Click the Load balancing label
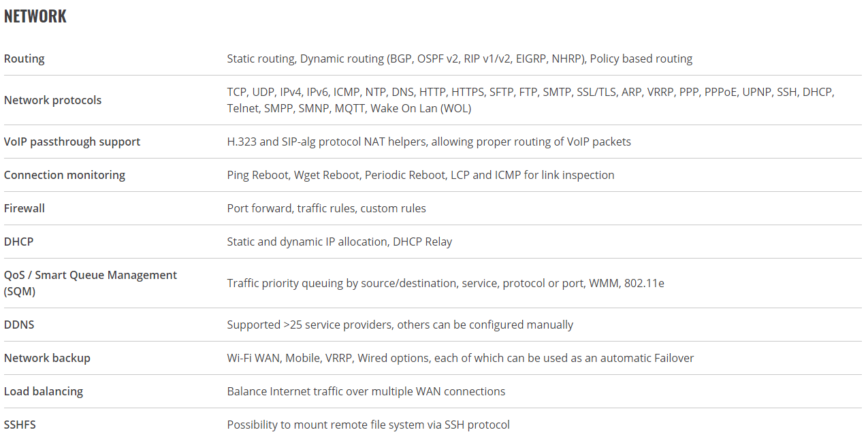This screenshot has height=445, width=868. tap(44, 391)
